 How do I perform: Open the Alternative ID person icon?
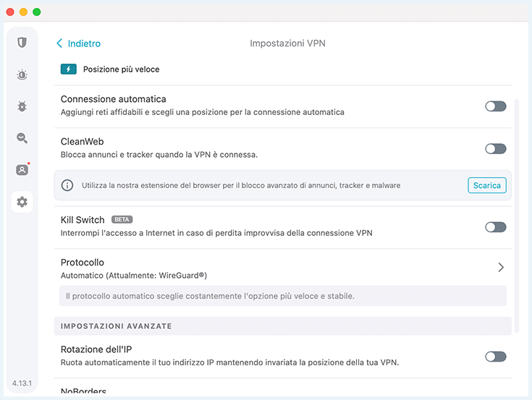click(22, 170)
